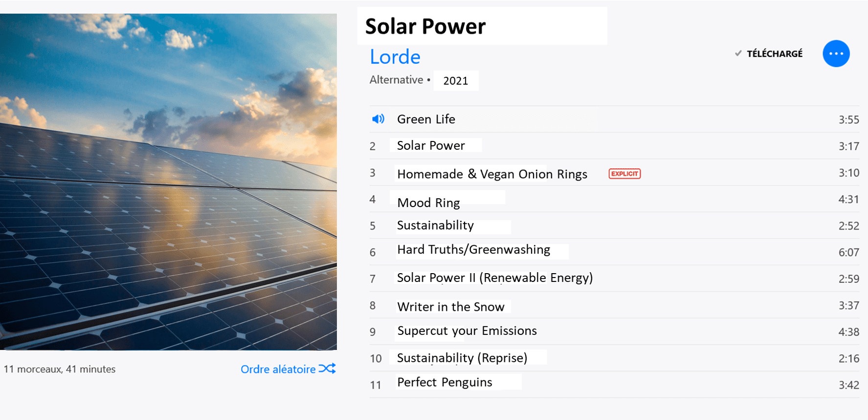This screenshot has height=420, width=868.
Task: Click the 3:42 duration of Perfect Penguins
Action: coord(848,385)
